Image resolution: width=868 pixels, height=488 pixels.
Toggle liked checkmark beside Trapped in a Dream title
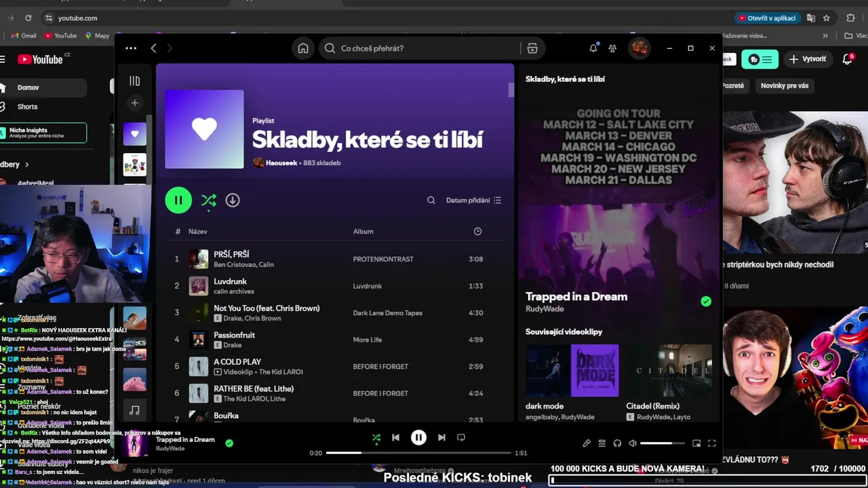click(x=706, y=302)
